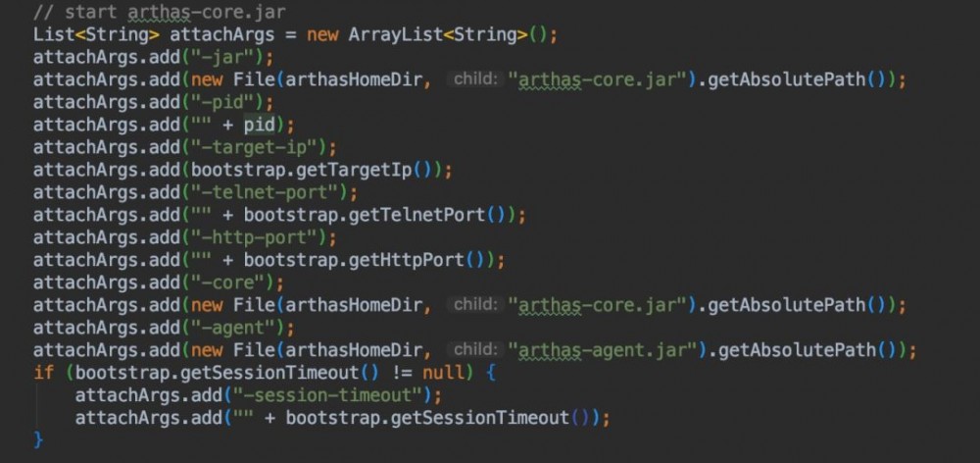The width and height of the screenshot is (980, 463).
Task: Click "arthas-core.jar" string below the "-core" line
Action: coord(597,305)
